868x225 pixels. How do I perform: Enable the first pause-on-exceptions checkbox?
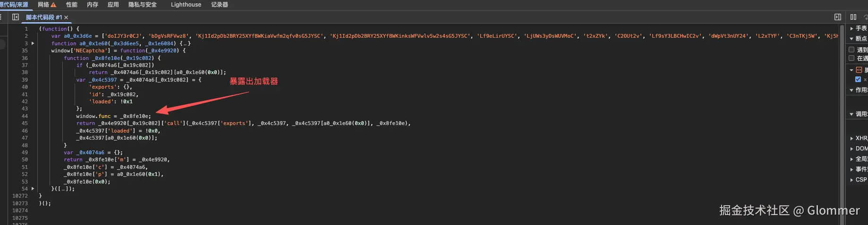click(x=851, y=50)
